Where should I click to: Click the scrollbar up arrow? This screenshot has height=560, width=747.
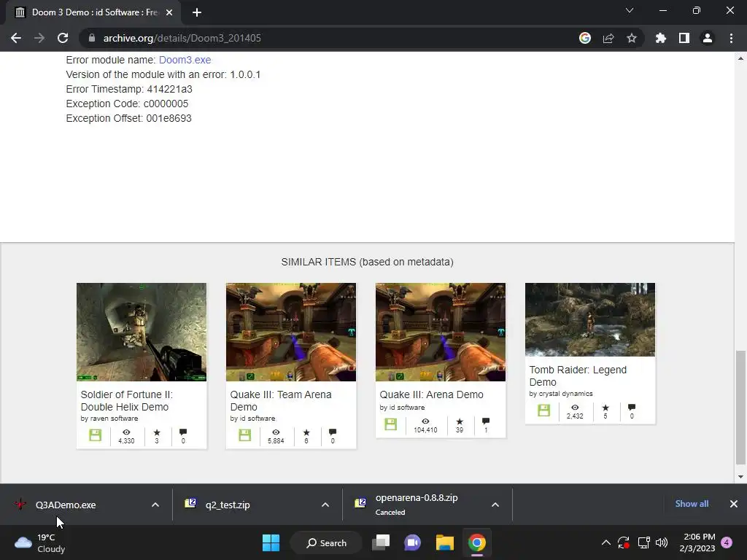[740, 58]
